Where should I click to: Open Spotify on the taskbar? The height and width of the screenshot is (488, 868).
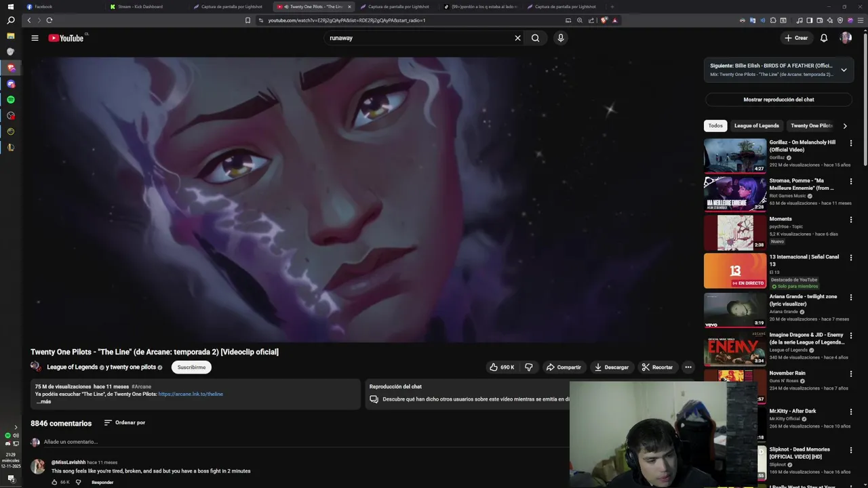pos(10,100)
